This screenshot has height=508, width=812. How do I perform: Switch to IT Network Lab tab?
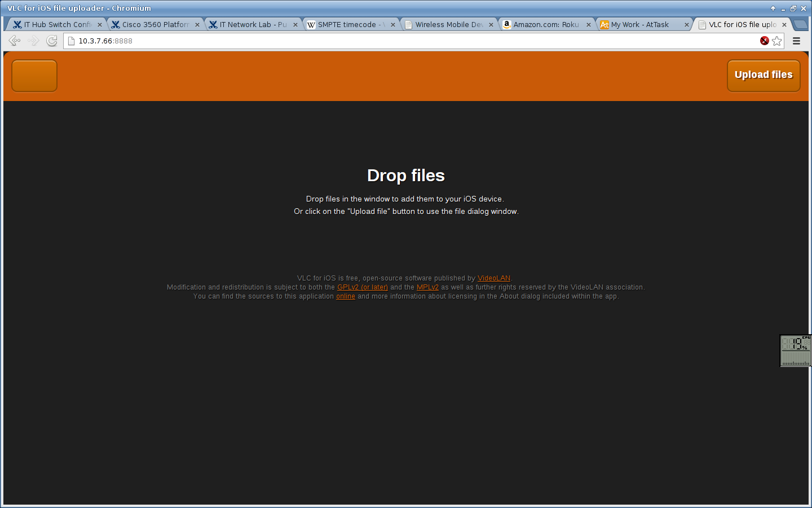point(252,24)
